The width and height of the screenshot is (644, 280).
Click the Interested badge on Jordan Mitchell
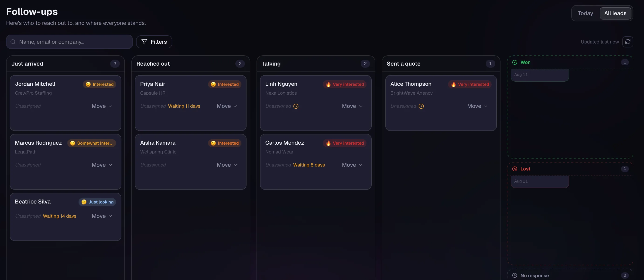(99, 84)
